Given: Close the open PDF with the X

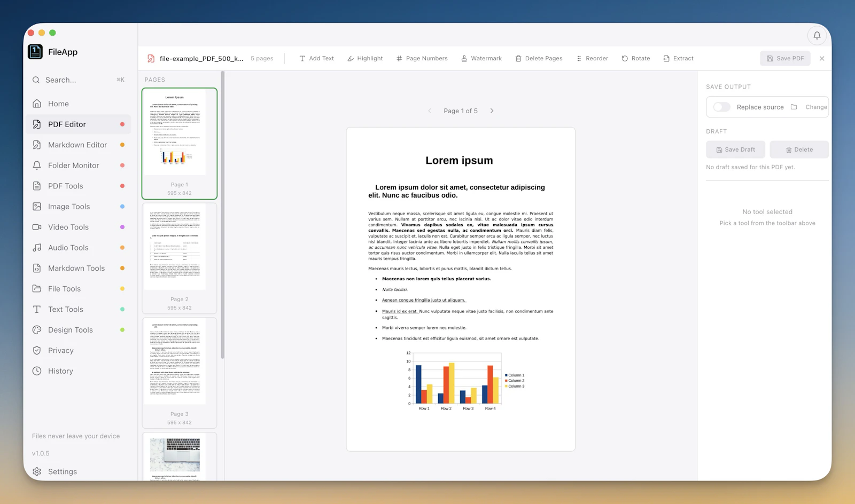Looking at the screenshot, I should (822, 59).
